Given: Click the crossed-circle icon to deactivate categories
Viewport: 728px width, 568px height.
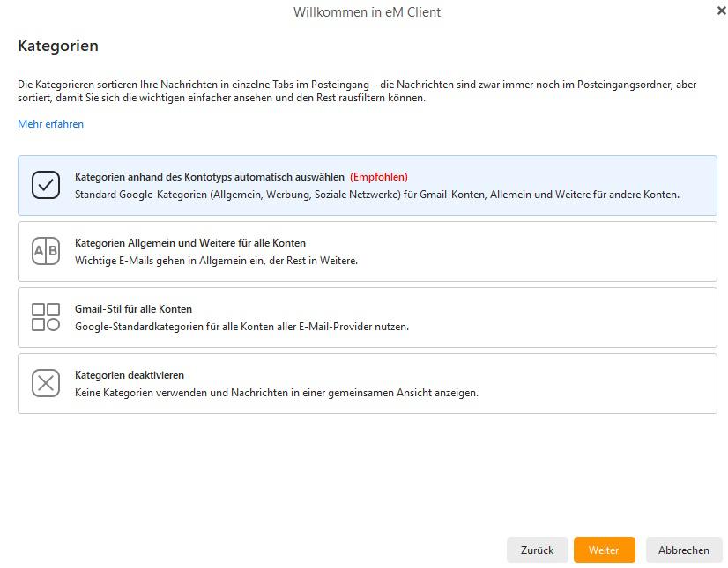Looking at the screenshot, I should (46, 382).
